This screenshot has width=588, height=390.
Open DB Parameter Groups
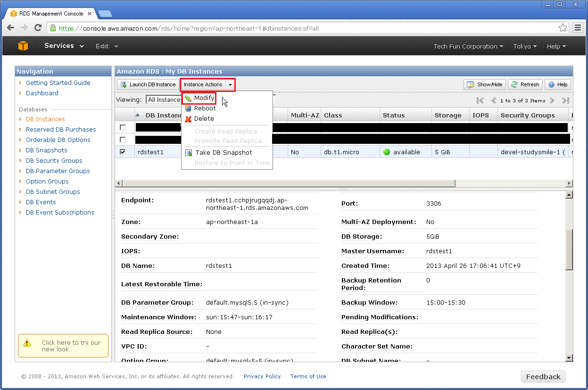click(58, 171)
